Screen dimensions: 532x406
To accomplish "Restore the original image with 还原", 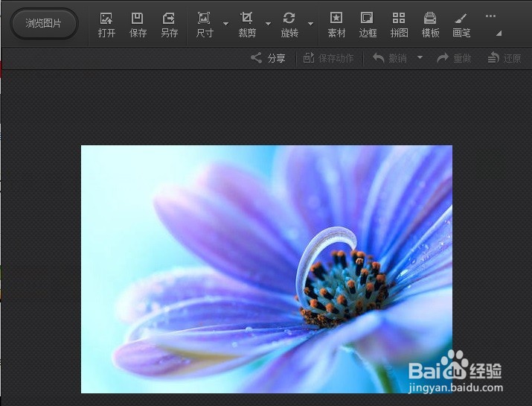I will coord(504,58).
